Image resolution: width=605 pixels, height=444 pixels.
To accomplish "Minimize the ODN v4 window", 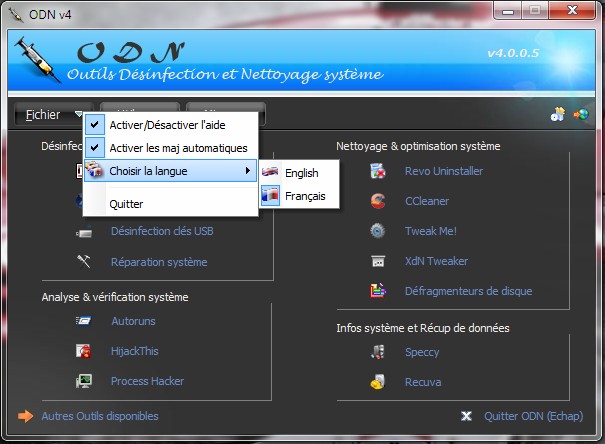I will pos(508,11).
